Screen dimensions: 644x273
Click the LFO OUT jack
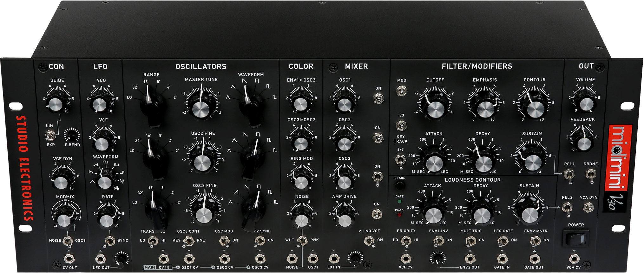pyautogui.click(x=101, y=259)
